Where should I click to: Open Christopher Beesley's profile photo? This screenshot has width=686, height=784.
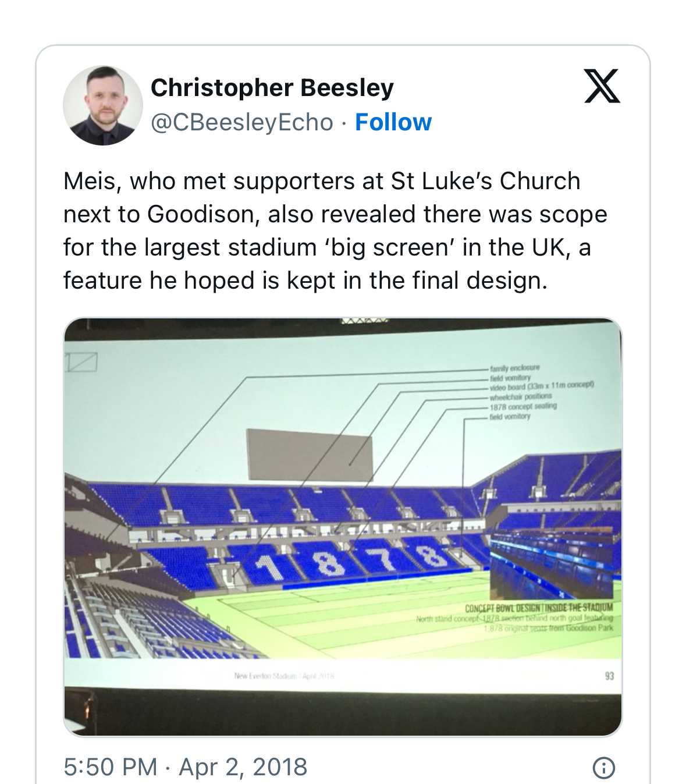coord(103,105)
